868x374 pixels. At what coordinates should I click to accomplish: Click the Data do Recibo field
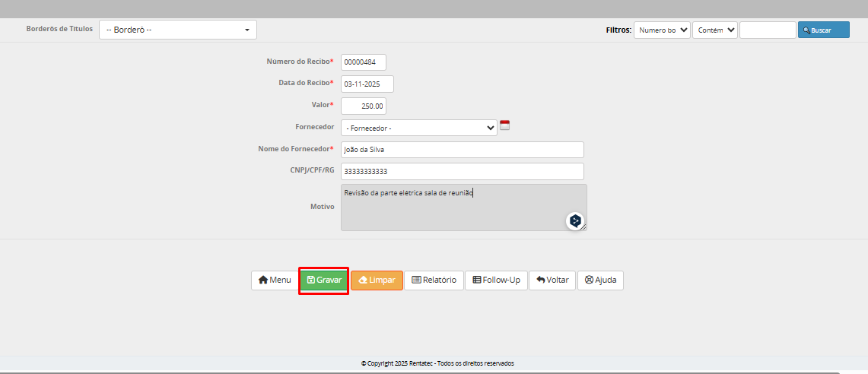[367, 84]
